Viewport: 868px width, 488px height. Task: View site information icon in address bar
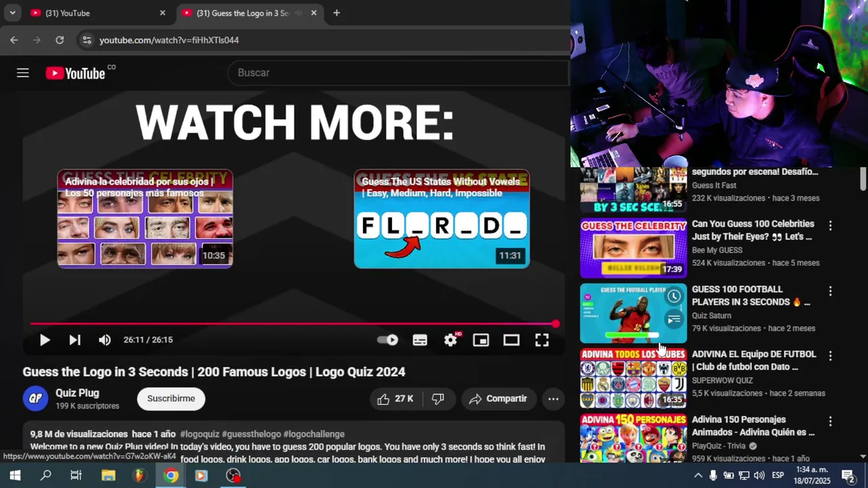86,40
